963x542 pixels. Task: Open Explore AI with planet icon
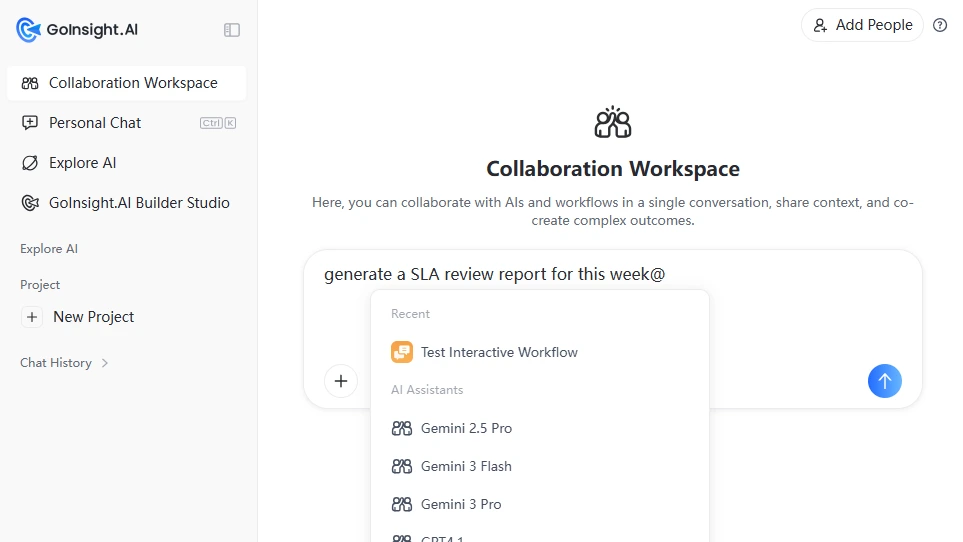coord(127,163)
